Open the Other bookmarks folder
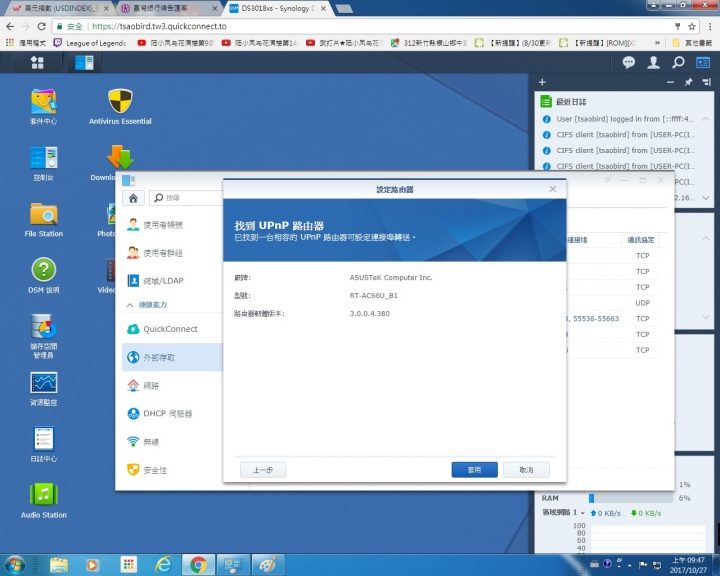720x576 pixels. click(x=692, y=43)
